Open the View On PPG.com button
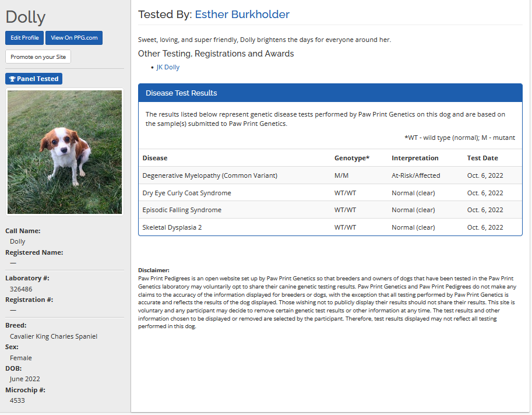Viewport: 532px width, 415px height. [74, 38]
